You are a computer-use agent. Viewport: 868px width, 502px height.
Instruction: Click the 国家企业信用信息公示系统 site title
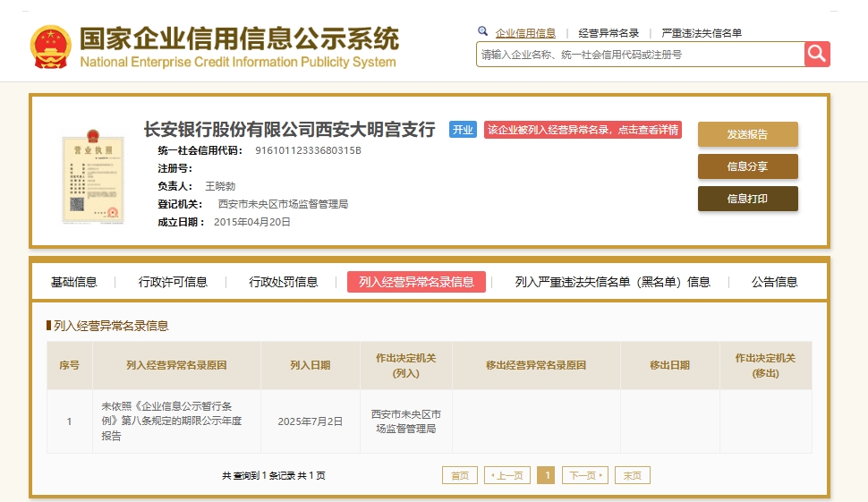coord(239,38)
